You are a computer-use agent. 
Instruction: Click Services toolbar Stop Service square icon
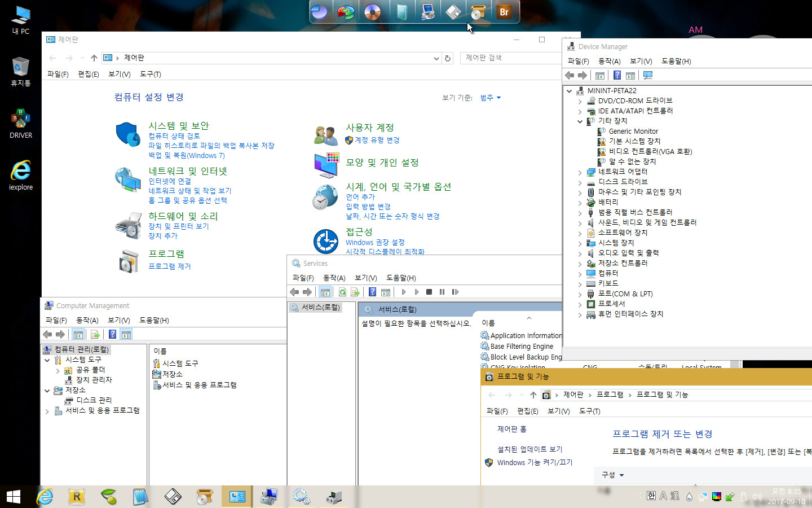tap(429, 292)
